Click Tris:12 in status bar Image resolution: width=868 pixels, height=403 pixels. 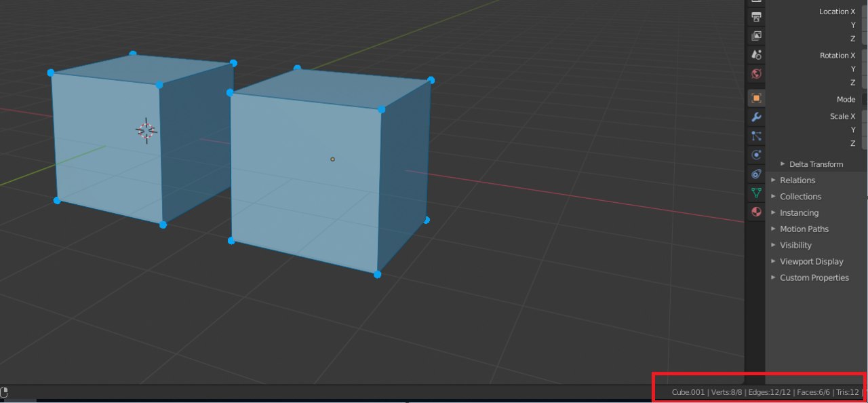(848, 392)
